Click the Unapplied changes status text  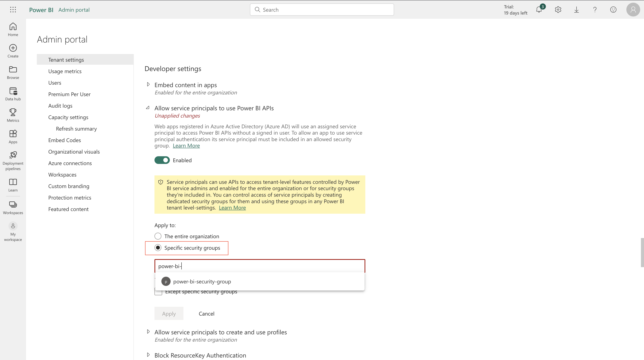coord(177,116)
